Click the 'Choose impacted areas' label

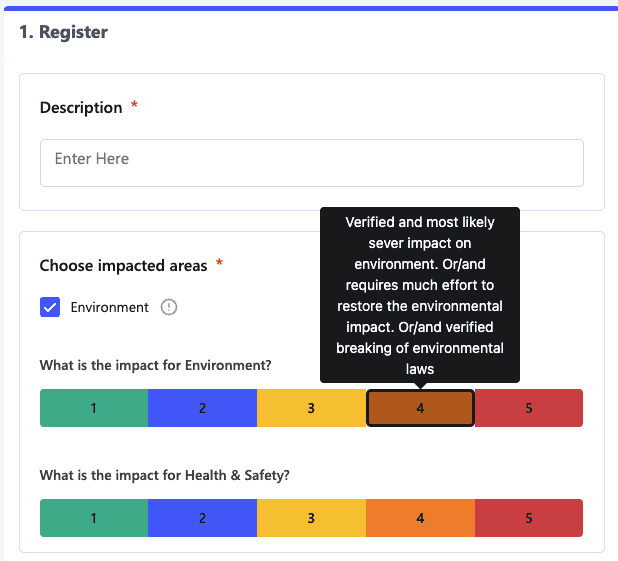point(123,265)
